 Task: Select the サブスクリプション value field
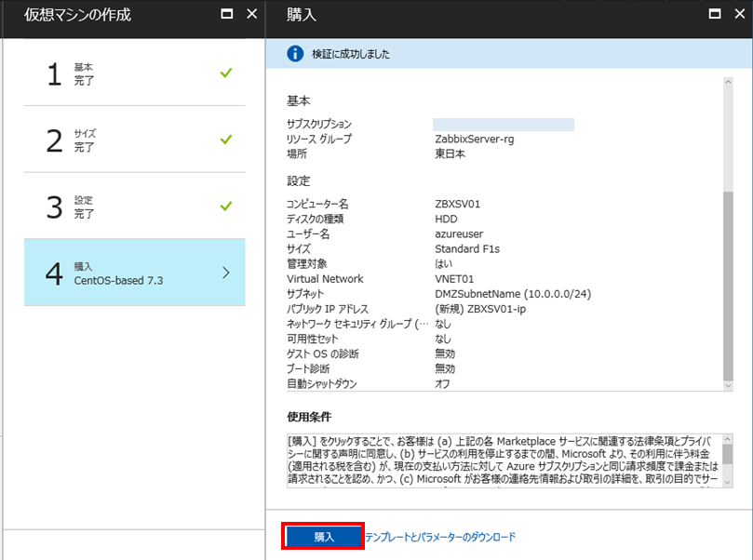(x=502, y=123)
